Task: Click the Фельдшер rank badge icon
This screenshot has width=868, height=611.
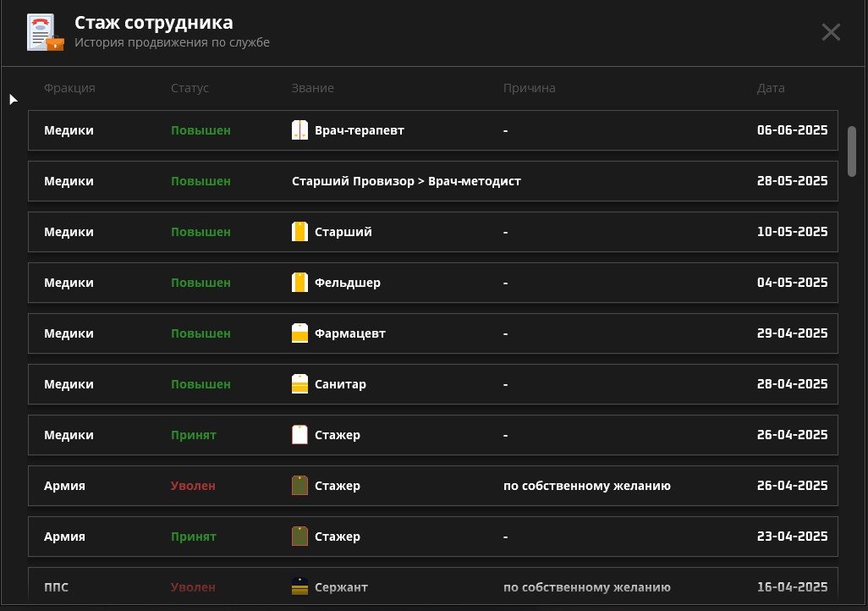Action: tap(299, 283)
